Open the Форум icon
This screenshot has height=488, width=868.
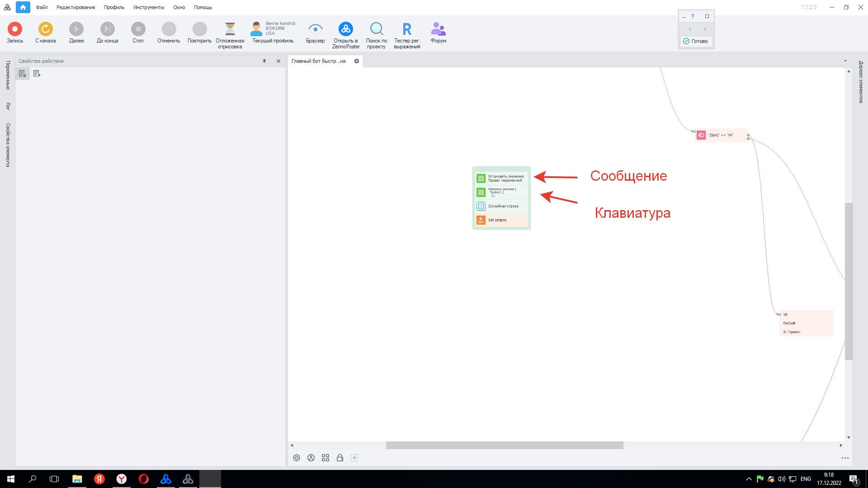[438, 29]
